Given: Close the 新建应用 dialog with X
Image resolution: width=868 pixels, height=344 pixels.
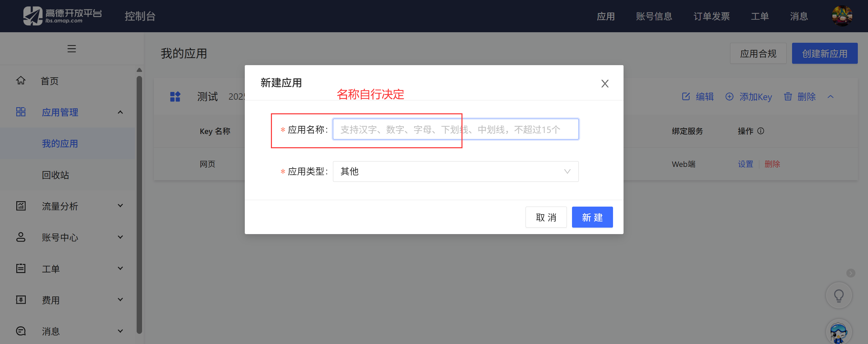Looking at the screenshot, I should tap(605, 83).
